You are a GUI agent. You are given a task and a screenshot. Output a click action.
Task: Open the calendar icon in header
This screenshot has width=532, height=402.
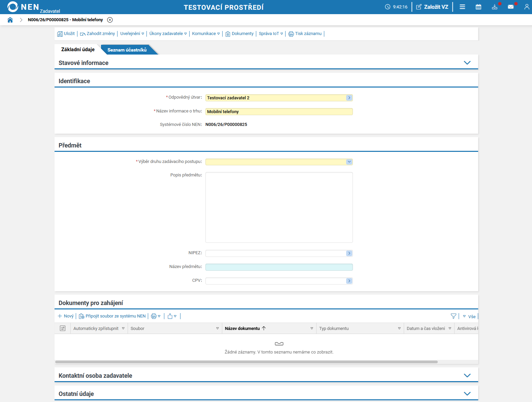(x=478, y=7)
